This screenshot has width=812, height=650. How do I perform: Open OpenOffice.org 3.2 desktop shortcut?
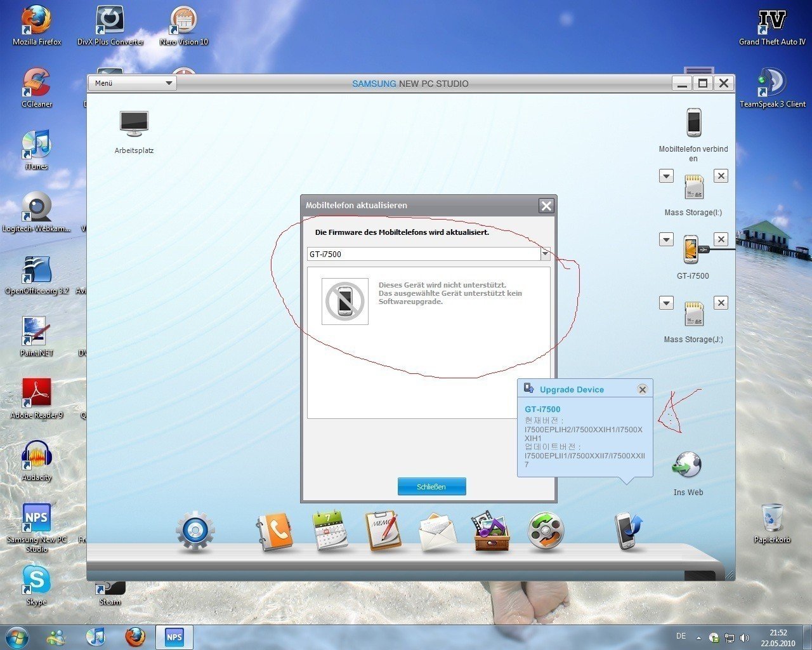[37, 275]
